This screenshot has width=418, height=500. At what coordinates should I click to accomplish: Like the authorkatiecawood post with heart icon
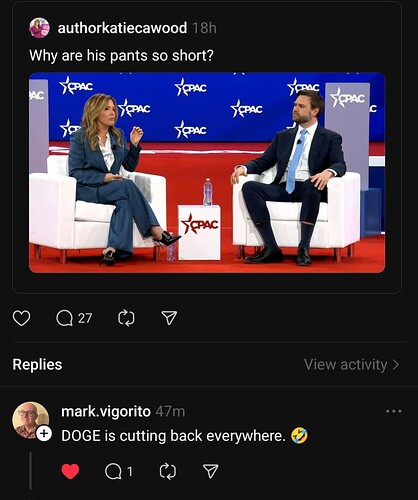(21, 318)
